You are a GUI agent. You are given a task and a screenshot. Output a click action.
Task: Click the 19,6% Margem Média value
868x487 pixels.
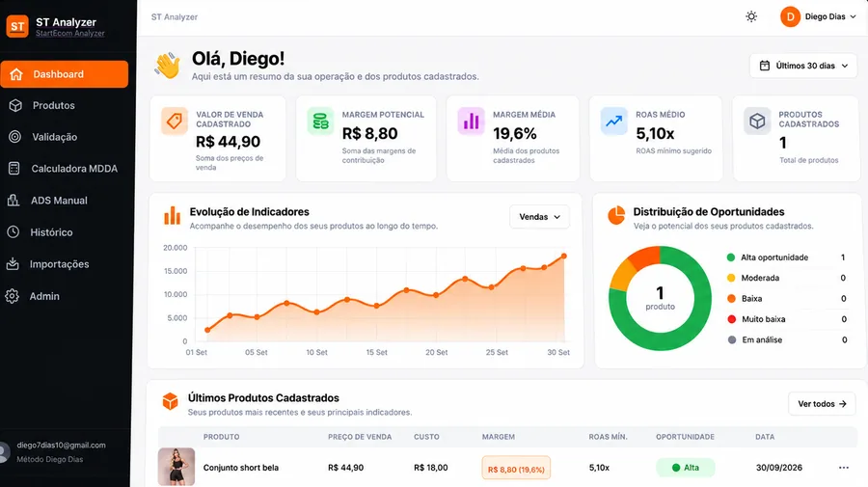515,133
